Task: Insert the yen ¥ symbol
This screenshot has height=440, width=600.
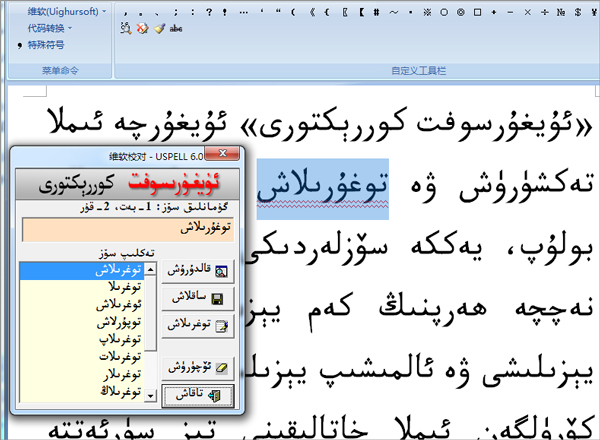Action: [594, 13]
